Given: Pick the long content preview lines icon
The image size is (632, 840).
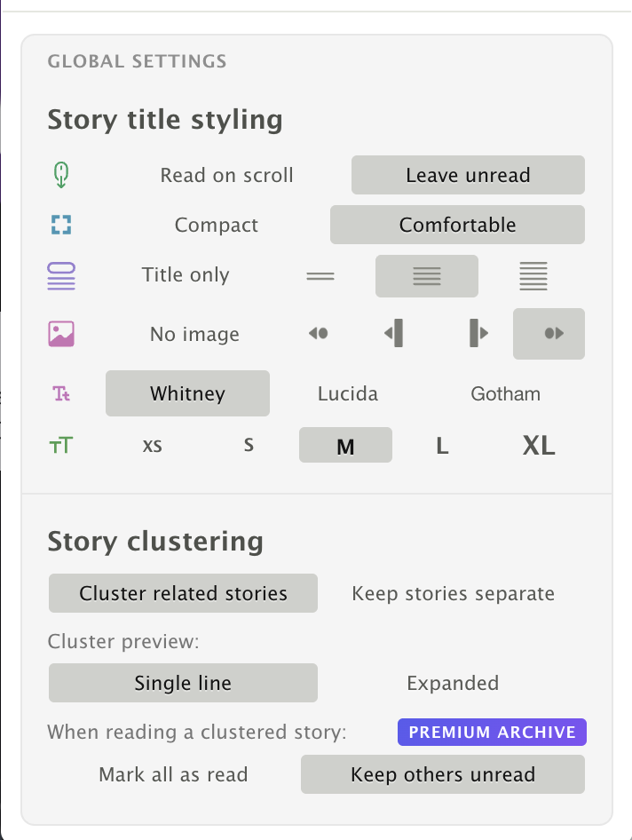Looking at the screenshot, I should [533, 276].
